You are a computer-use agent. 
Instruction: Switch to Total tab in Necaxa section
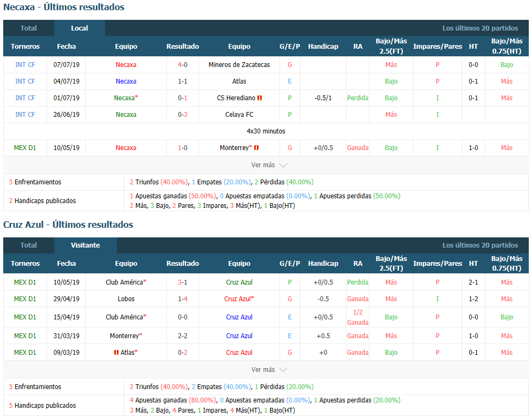point(28,28)
